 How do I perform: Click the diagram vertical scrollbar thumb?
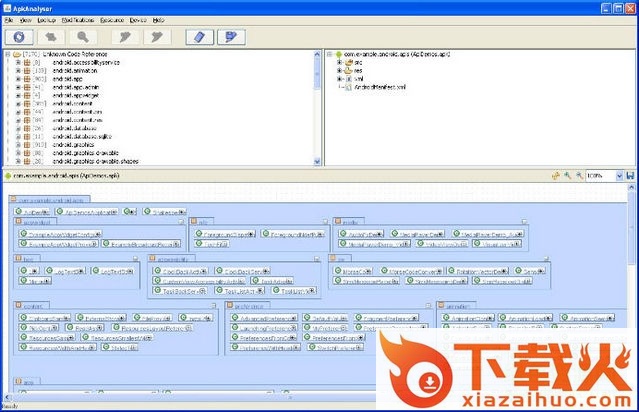(632, 228)
